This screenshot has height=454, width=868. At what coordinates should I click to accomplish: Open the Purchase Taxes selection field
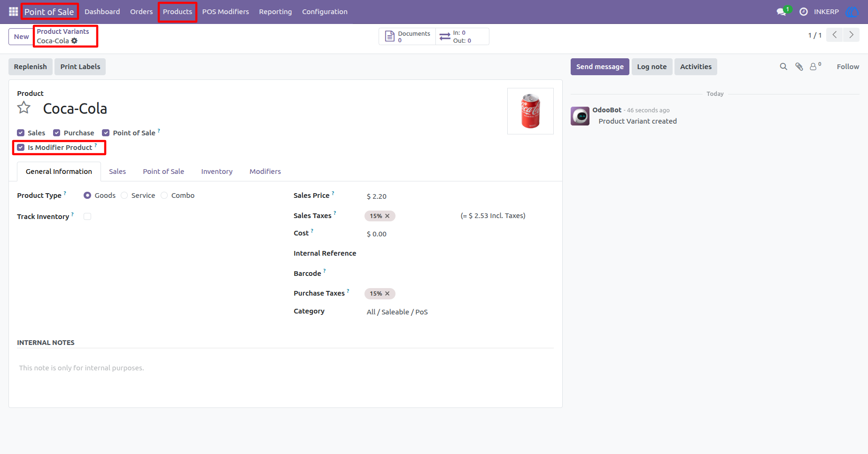tap(459, 294)
